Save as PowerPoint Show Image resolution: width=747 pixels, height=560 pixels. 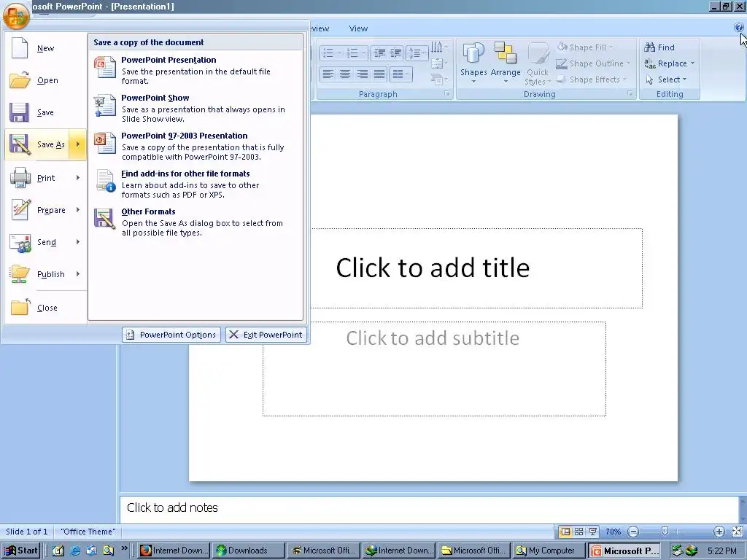click(x=196, y=108)
